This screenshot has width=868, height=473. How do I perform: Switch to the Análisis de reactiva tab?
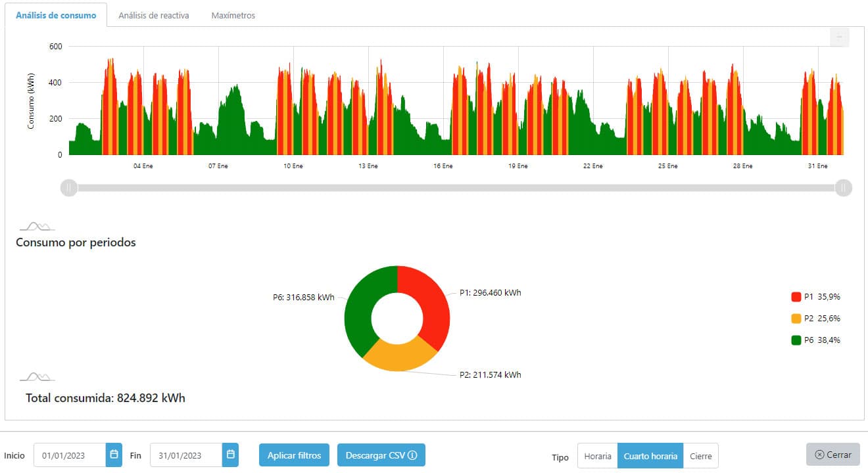click(154, 15)
